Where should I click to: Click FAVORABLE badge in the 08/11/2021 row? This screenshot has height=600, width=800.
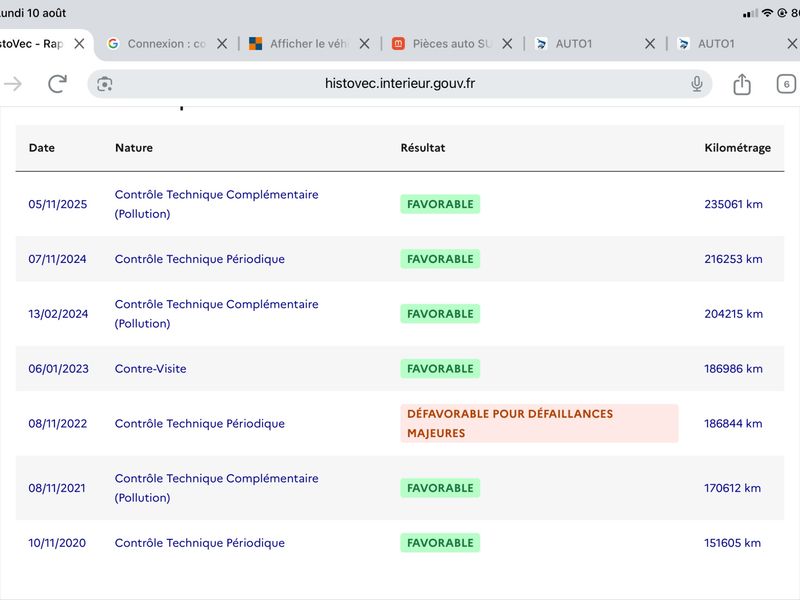pos(440,488)
